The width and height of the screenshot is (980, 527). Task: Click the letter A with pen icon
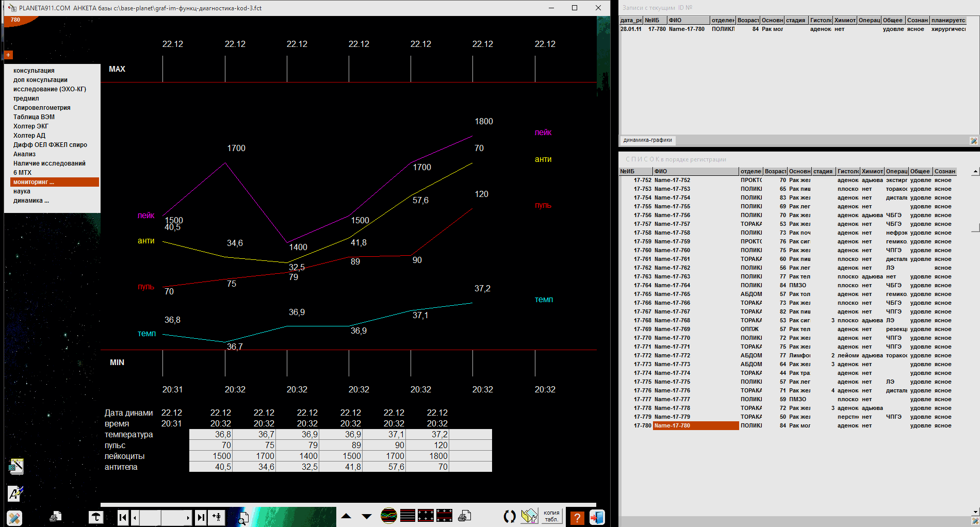15,493
